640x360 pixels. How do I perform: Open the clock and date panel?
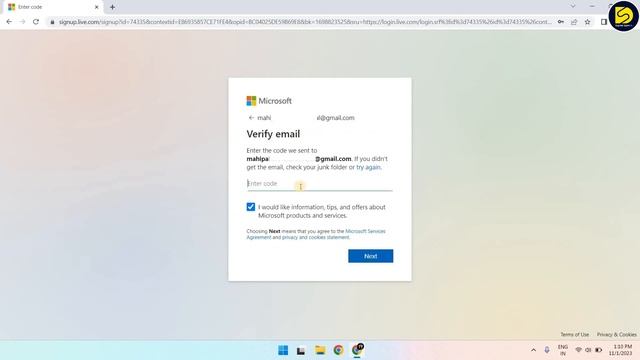click(621, 350)
